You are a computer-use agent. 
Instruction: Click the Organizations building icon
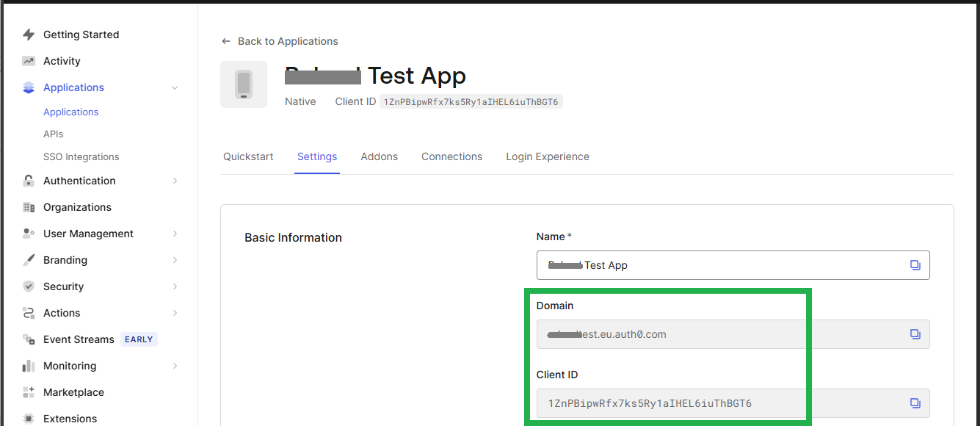(29, 207)
